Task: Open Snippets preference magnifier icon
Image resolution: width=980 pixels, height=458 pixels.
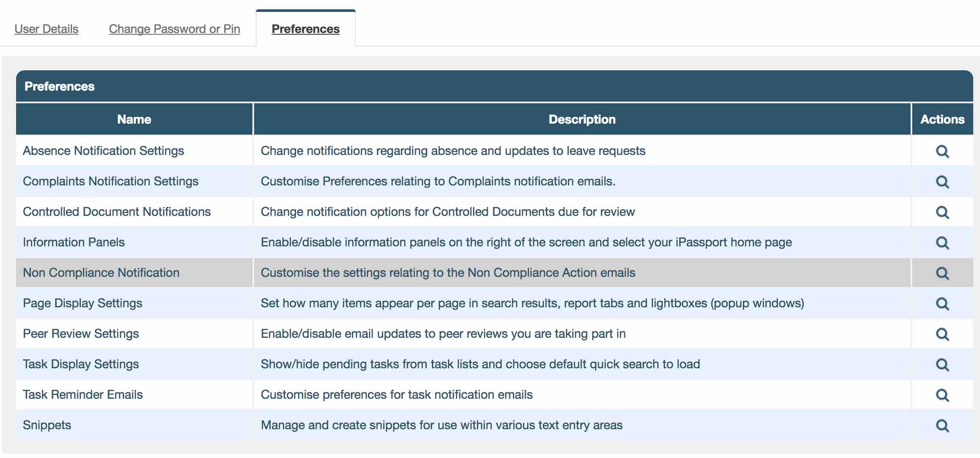Action: 942,425
